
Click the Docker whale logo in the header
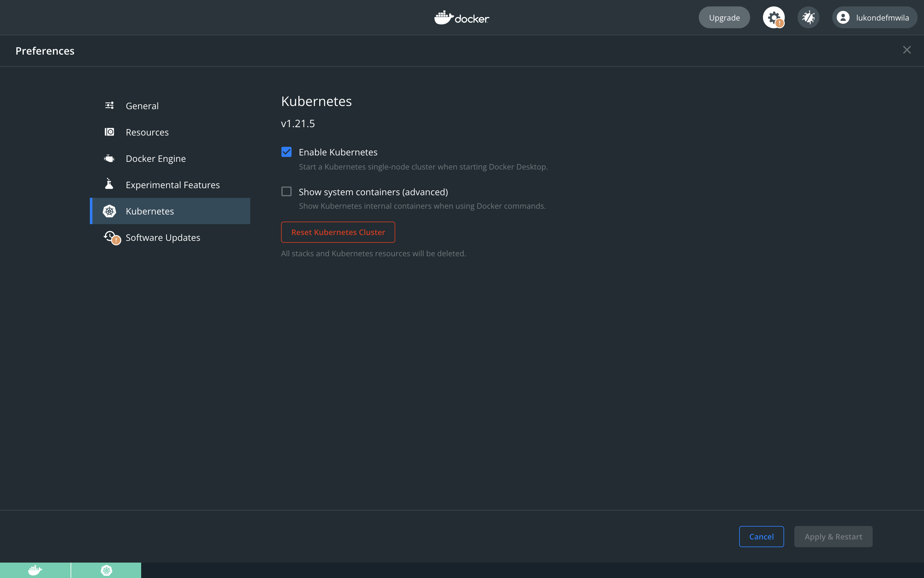[462, 18]
